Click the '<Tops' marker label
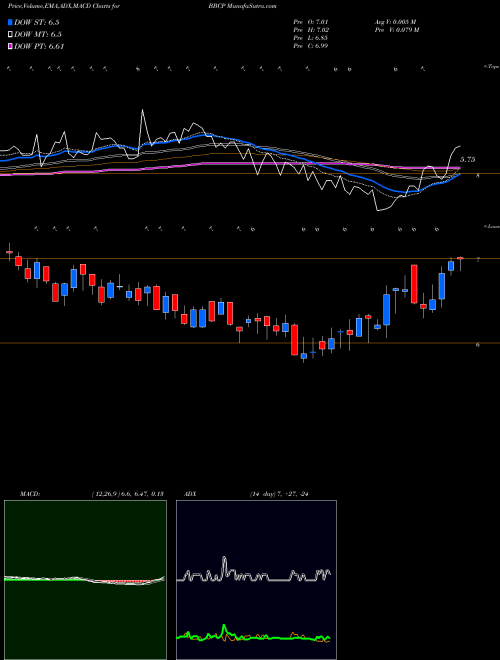The image size is (500, 660). click(491, 66)
